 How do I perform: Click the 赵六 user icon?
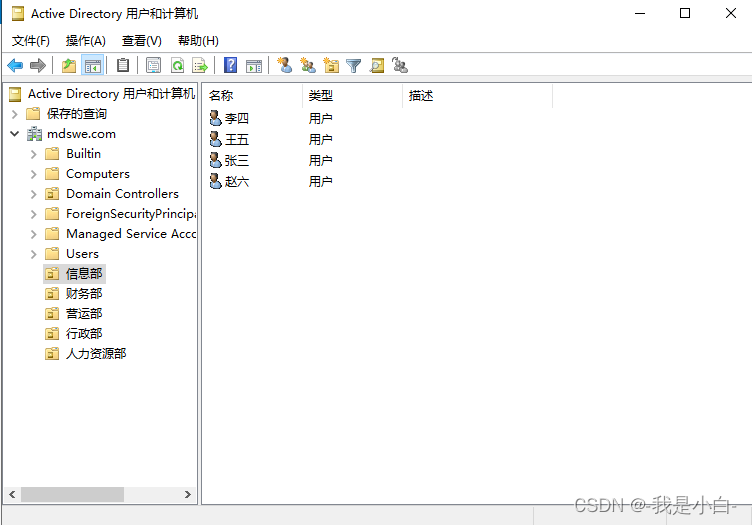tap(216, 181)
